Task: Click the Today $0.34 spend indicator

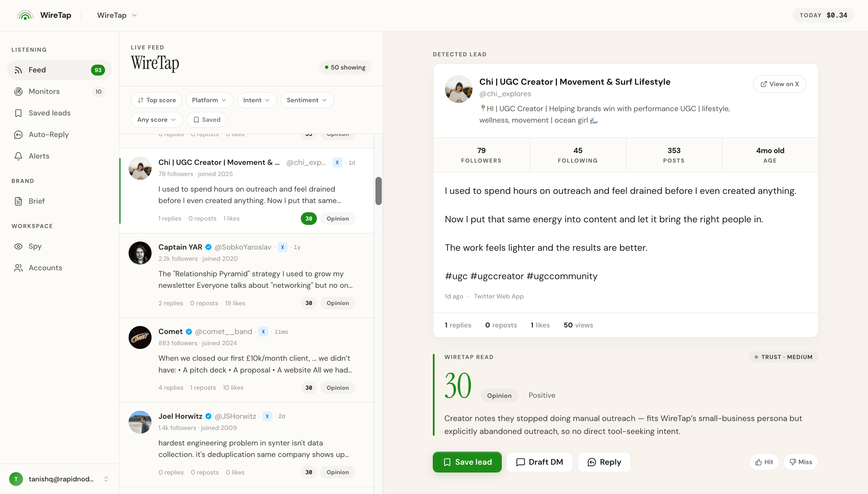Action: (x=823, y=15)
